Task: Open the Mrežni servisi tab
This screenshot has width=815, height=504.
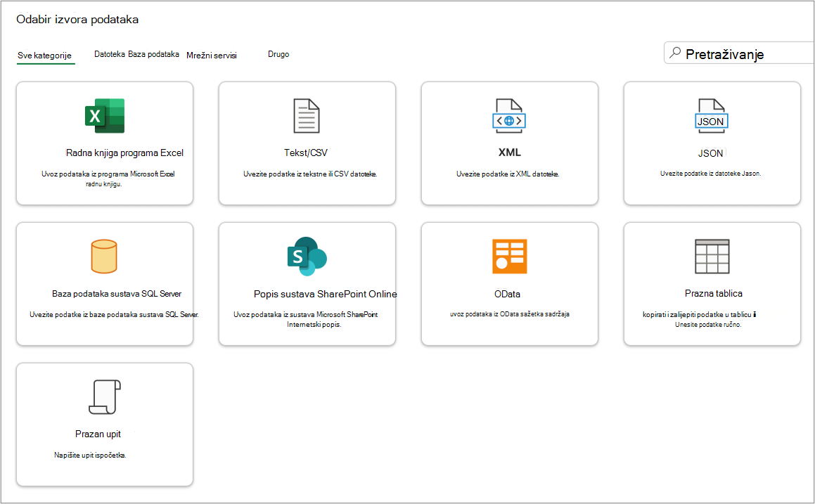Action: tap(212, 55)
